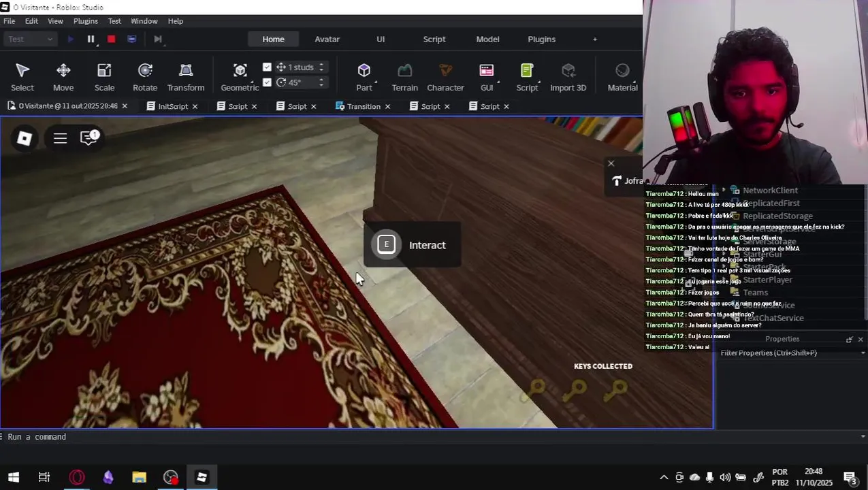
Task: Open the in-game chat bubble icon
Action: (x=89, y=137)
